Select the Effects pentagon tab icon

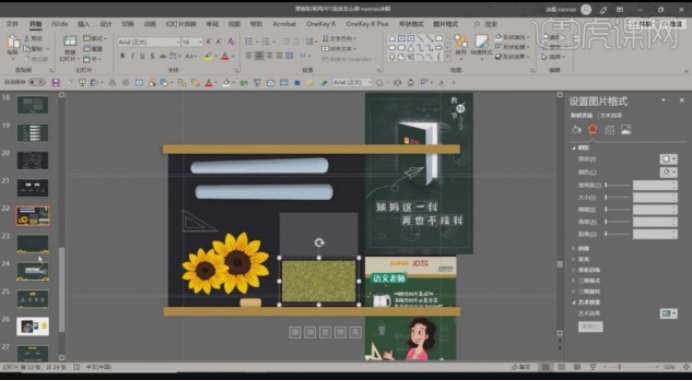click(x=592, y=129)
